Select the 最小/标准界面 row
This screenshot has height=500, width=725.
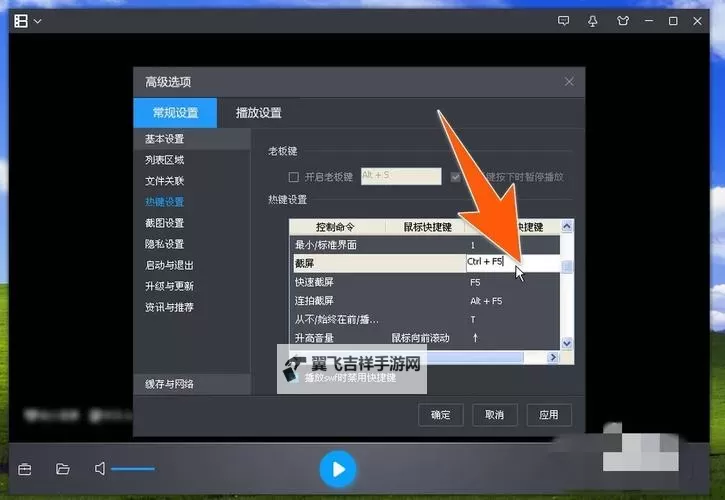(x=424, y=245)
